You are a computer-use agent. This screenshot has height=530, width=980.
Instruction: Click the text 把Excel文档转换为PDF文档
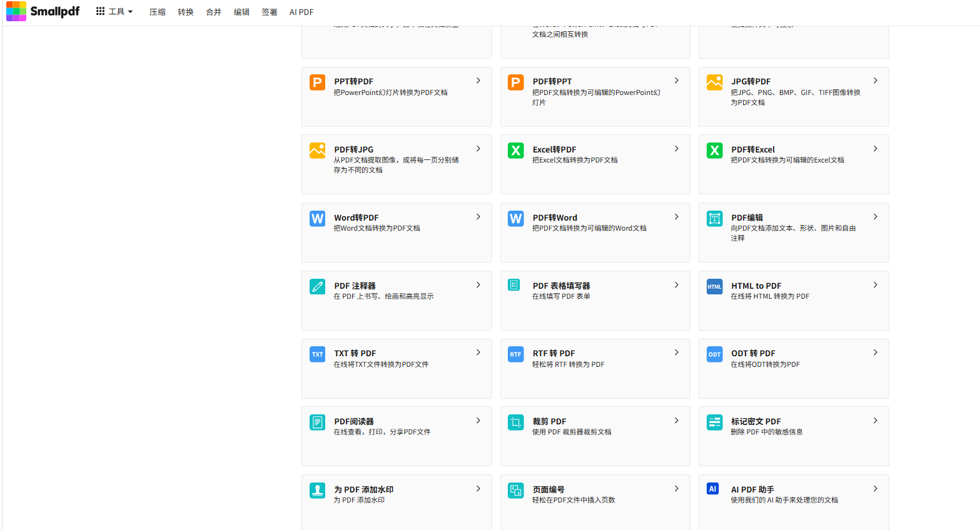pyautogui.click(x=575, y=160)
